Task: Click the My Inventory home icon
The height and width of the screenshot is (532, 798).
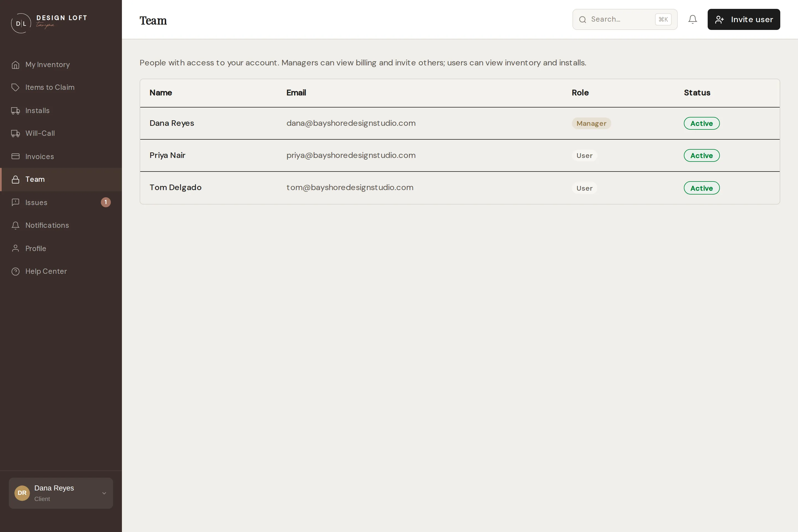Action: click(x=15, y=65)
